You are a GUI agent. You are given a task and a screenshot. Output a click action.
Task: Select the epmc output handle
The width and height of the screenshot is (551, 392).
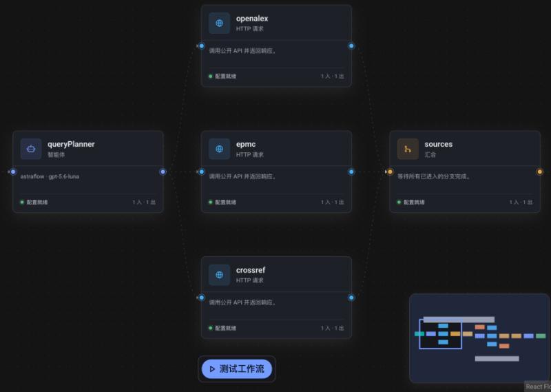pos(351,172)
